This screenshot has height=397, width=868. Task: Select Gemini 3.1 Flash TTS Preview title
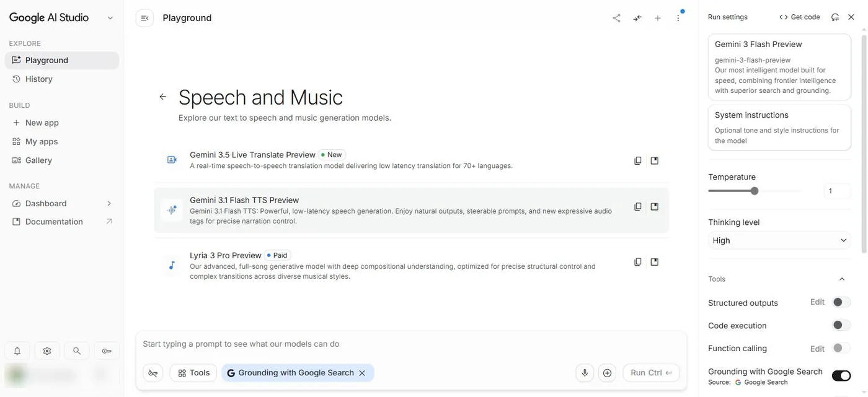point(244,200)
